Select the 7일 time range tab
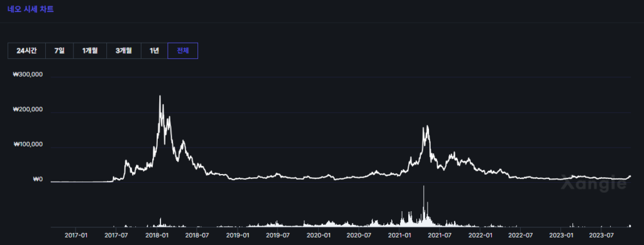This screenshot has height=245, width=644. pos(60,51)
